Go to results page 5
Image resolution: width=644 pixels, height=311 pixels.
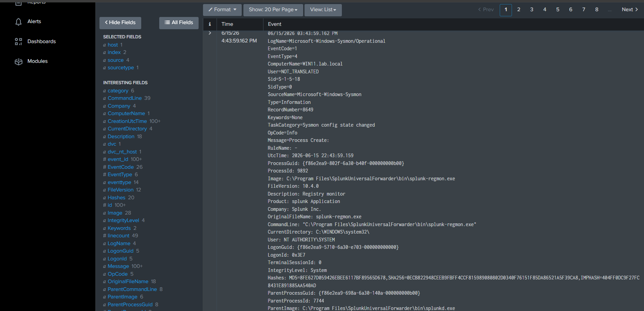coord(557,10)
